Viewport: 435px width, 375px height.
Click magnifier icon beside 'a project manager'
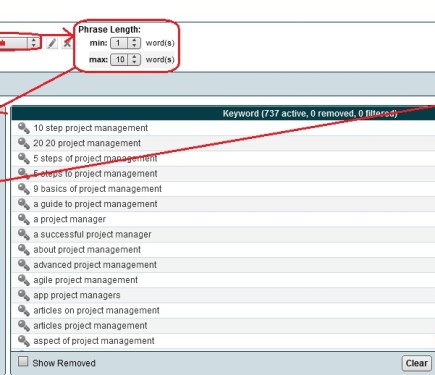point(24,219)
